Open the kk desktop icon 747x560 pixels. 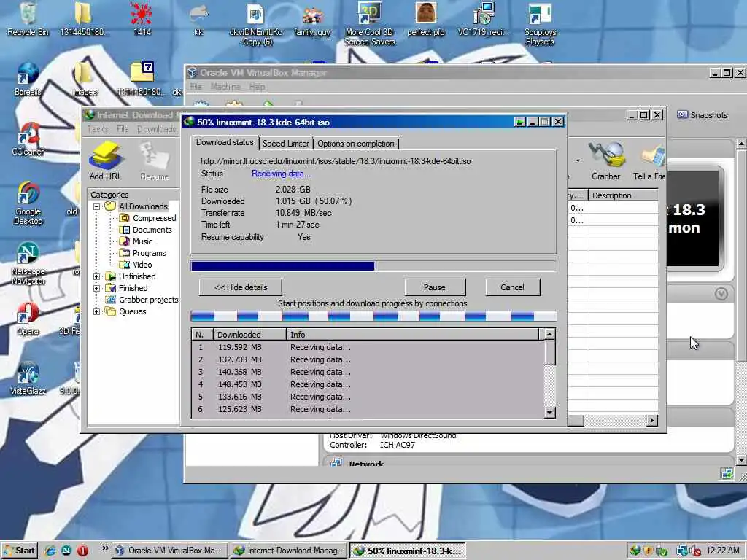click(x=198, y=19)
